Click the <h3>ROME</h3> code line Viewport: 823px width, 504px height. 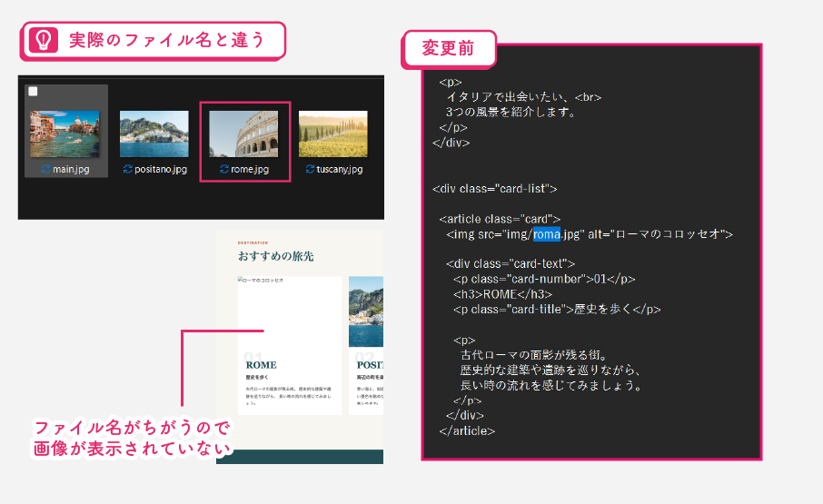pyautogui.click(x=503, y=294)
